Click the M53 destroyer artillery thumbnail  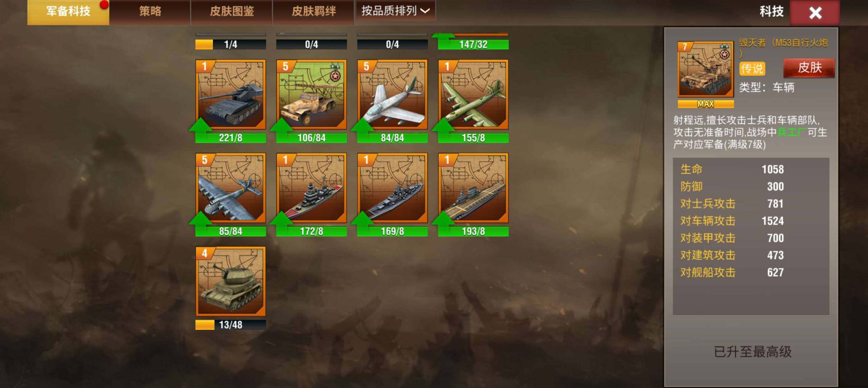[x=705, y=69]
